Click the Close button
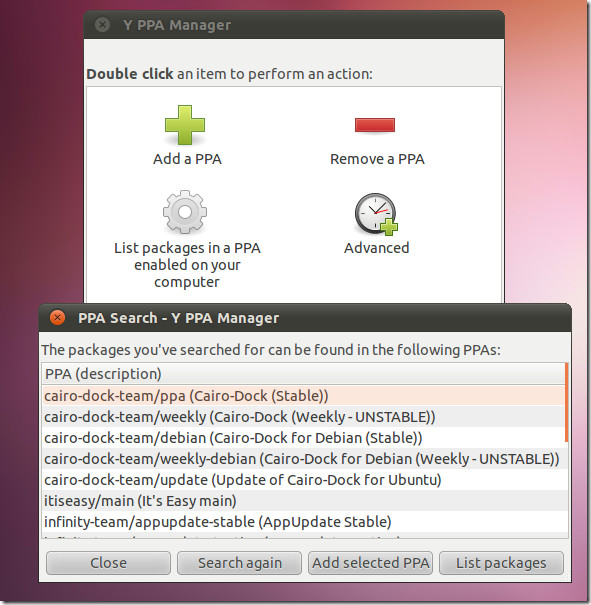Screen dimensions: 591x605 tap(108, 563)
